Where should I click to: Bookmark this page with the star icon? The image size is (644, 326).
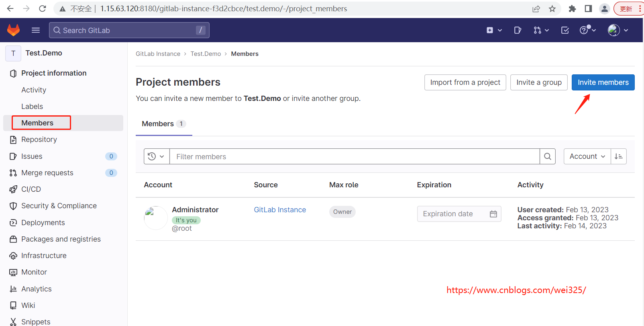tap(552, 9)
